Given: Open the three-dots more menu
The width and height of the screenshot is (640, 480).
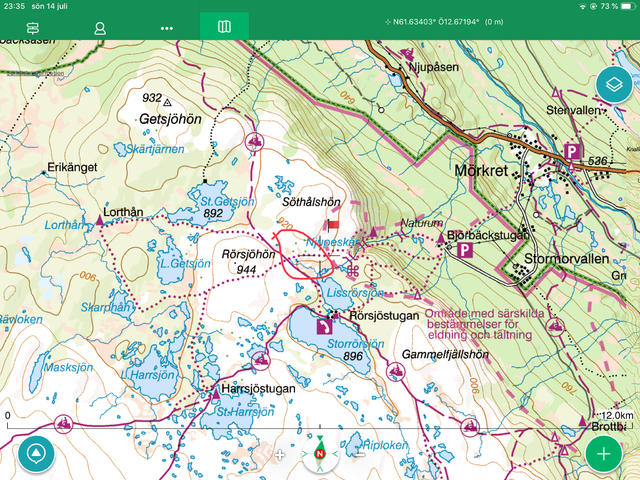Looking at the screenshot, I should coord(167,27).
